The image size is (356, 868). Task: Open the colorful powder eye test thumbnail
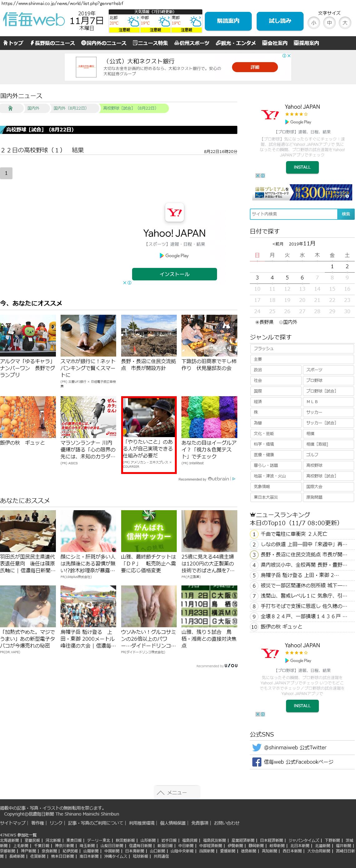[x=209, y=417]
